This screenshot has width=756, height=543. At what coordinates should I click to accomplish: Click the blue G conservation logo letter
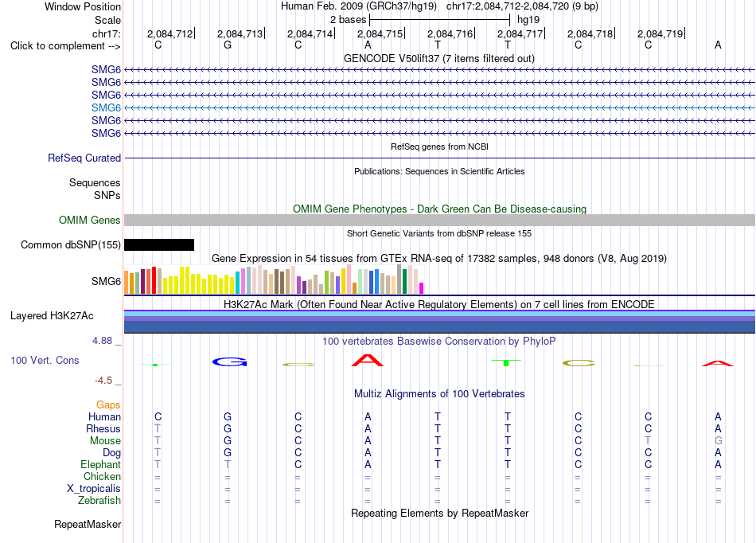click(229, 361)
